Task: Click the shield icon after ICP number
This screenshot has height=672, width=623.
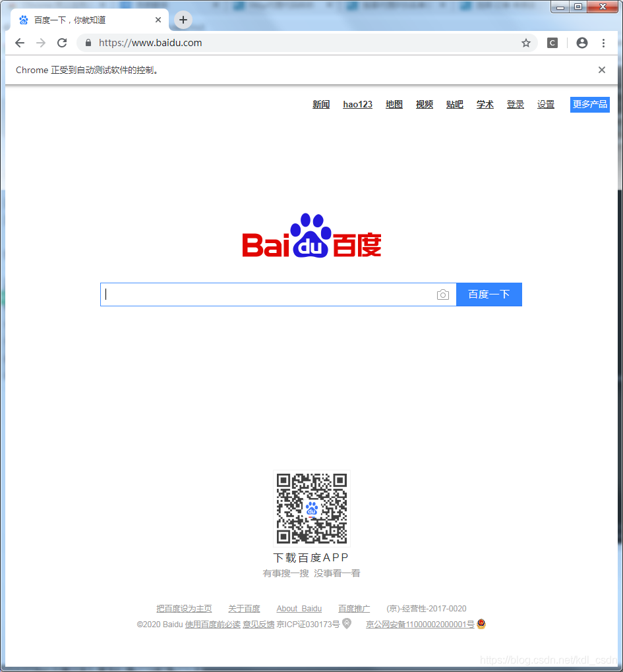Action: tap(347, 623)
